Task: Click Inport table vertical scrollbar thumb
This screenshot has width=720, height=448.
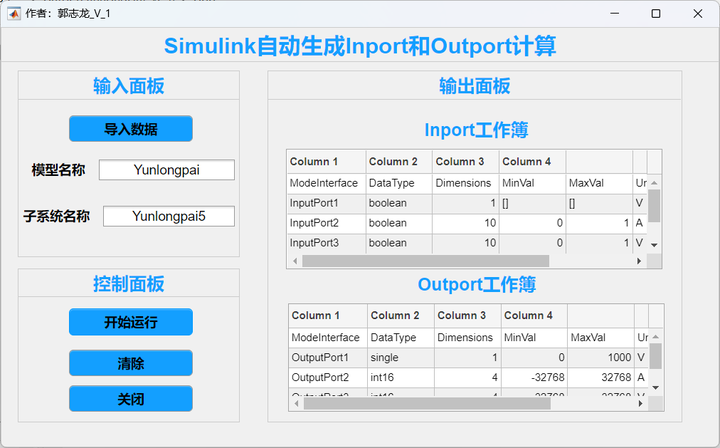Action: point(654,206)
